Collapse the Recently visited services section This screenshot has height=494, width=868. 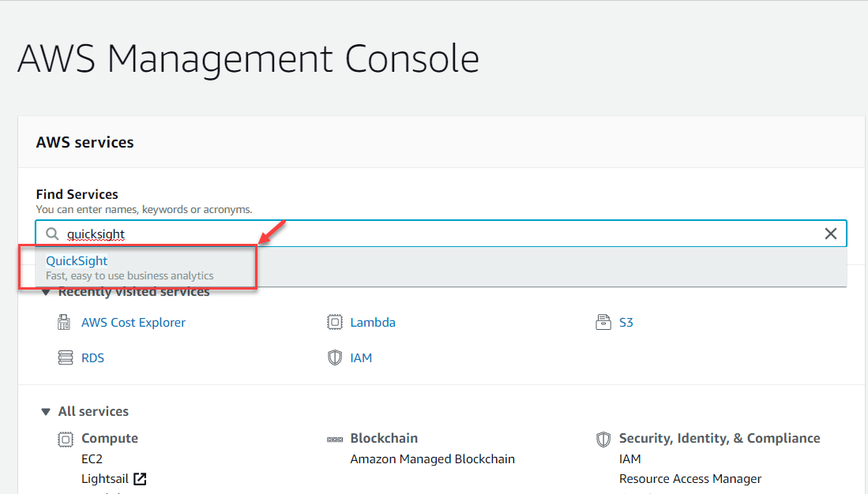[46, 291]
